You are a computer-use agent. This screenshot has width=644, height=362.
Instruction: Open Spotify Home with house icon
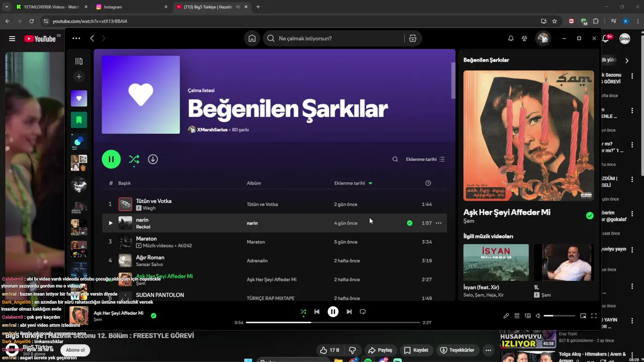[x=252, y=38]
